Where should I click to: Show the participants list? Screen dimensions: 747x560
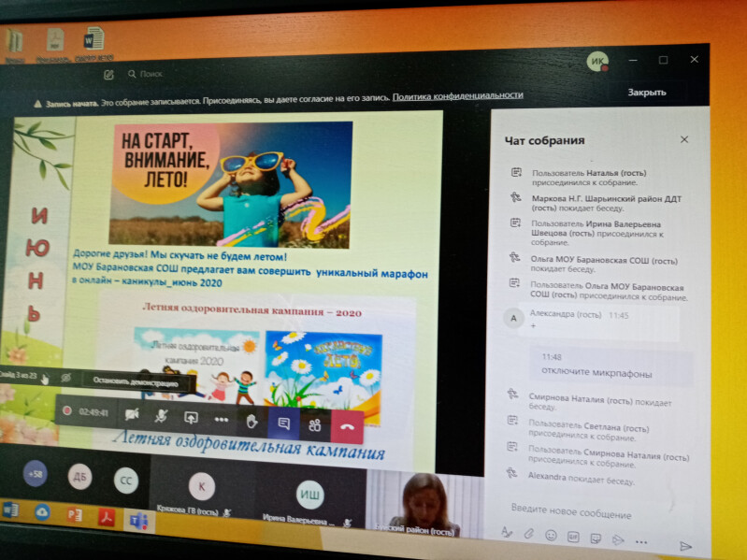click(315, 424)
